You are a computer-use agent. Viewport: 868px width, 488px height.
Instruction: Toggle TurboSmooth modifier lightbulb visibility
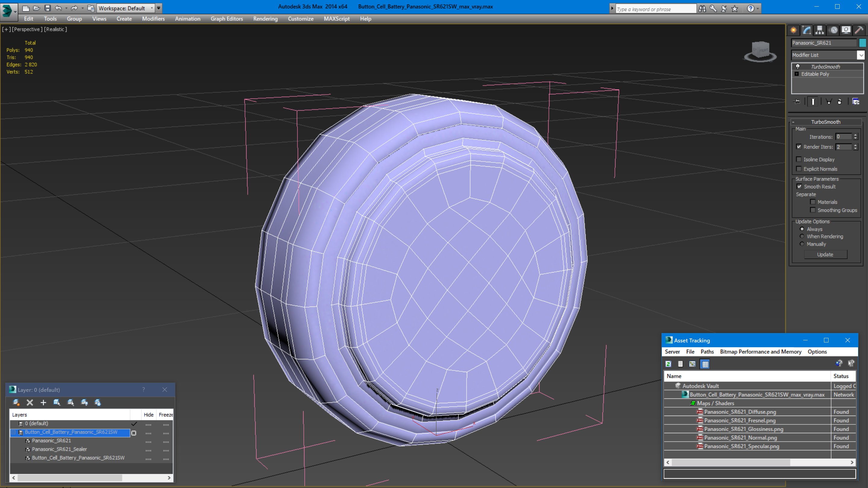(797, 66)
